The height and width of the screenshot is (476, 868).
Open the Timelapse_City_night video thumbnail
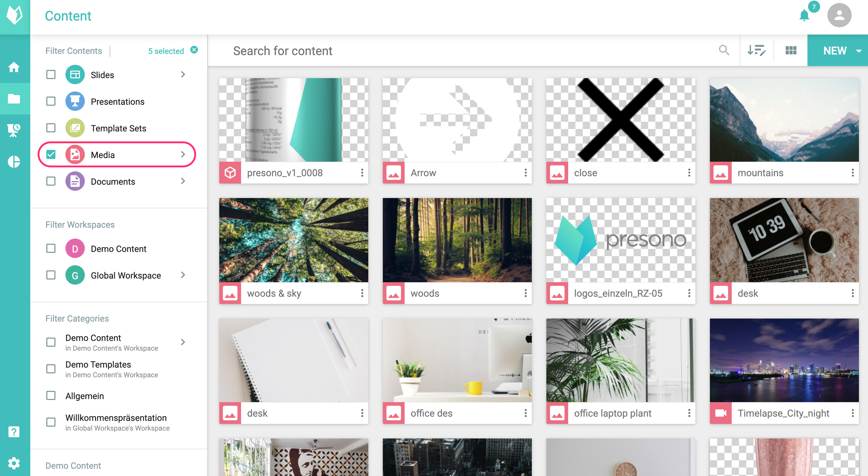pos(784,360)
